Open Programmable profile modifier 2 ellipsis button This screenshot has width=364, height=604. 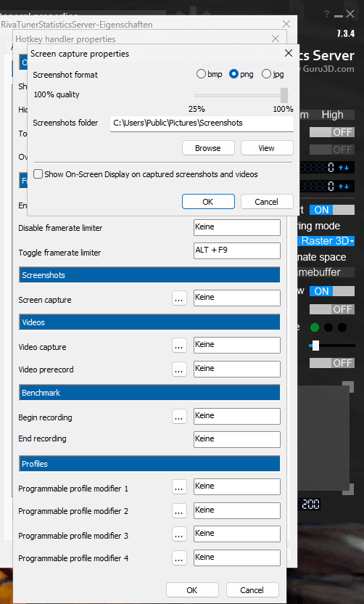(x=179, y=511)
